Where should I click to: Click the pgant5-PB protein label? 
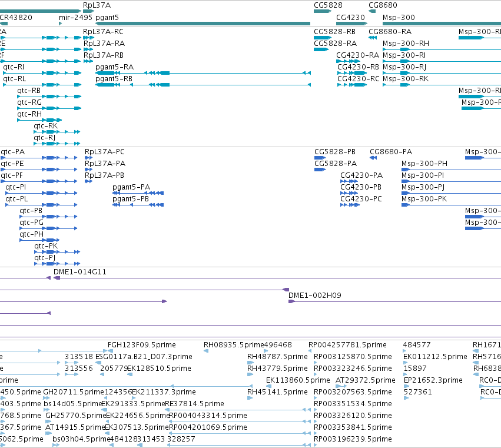(131, 199)
